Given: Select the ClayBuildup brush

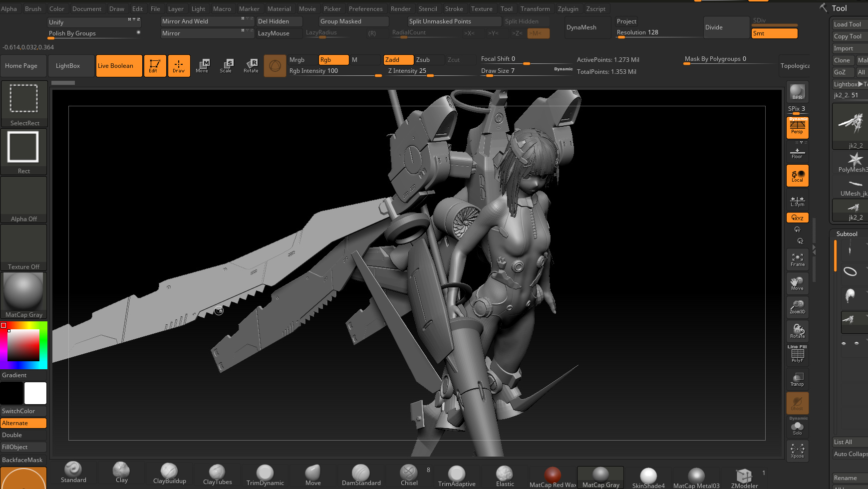Looking at the screenshot, I should click(x=169, y=474).
